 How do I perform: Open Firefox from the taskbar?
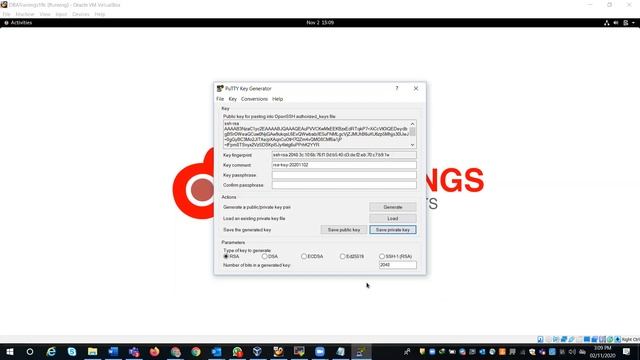click(x=154, y=351)
